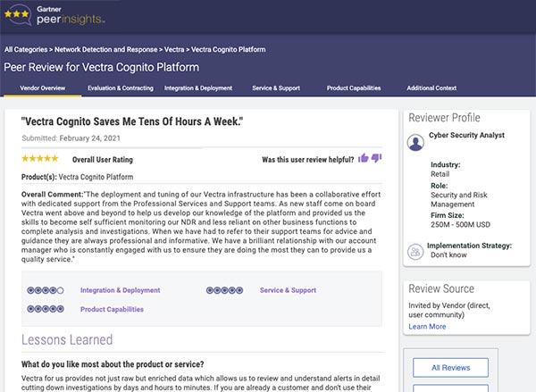Click 'Invited by Vendor' source text
Image resolution: width=536 pixels, height=392 pixels.
pyautogui.click(x=449, y=310)
